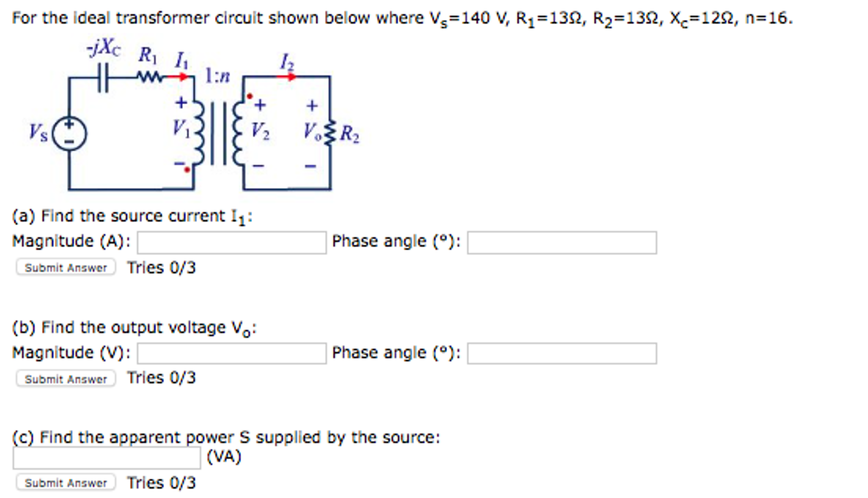Image resolution: width=868 pixels, height=498 pixels.
Task: Click the resistor R1 symbol in the diagram
Action: point(149,76)
